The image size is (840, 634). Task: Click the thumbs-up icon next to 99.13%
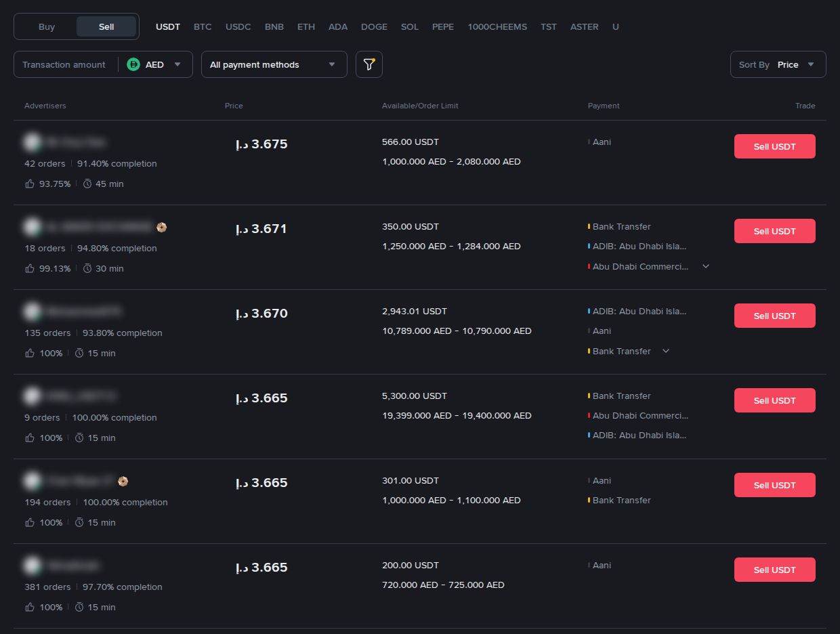point(30,268)
